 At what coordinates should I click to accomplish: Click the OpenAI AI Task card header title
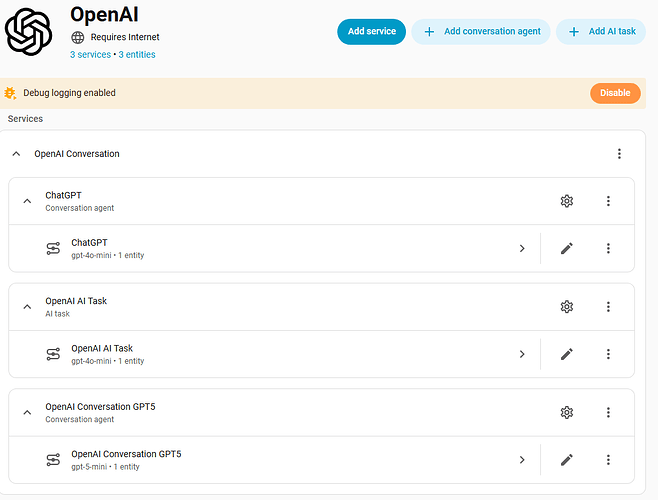click(x=76, y=301)
